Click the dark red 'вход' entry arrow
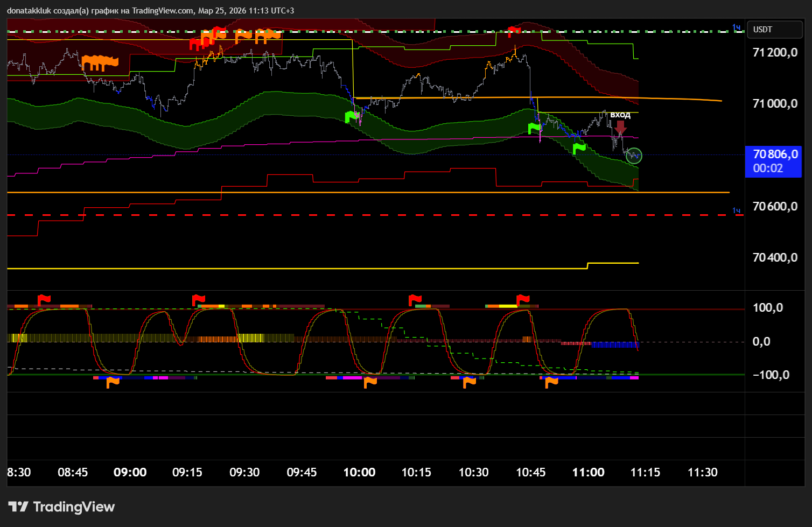Screen dimensions: 812x527 pos(620,127)
